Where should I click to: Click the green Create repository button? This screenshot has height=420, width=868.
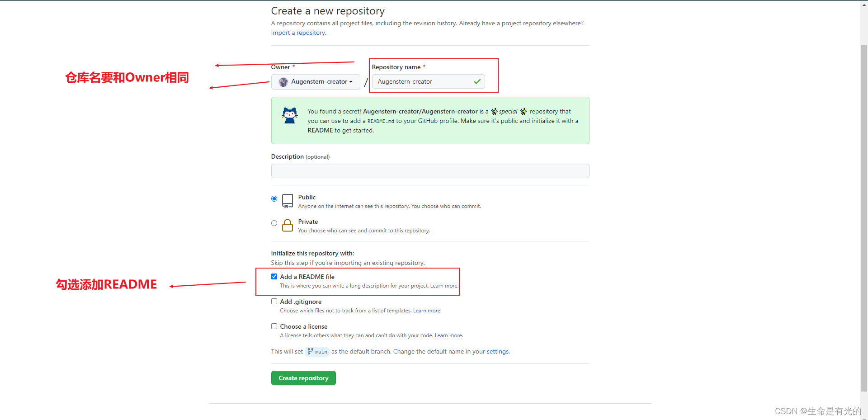click(303, 378)
